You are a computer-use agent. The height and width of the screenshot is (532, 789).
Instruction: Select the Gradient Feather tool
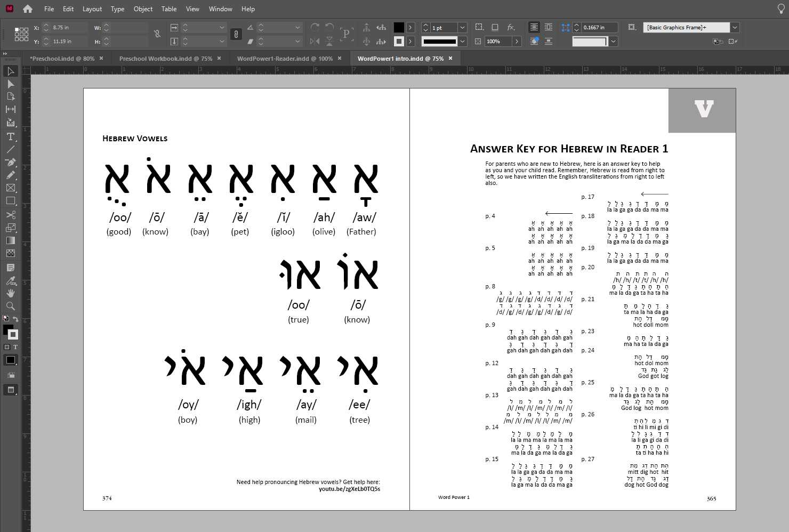[x=11, y=253]
